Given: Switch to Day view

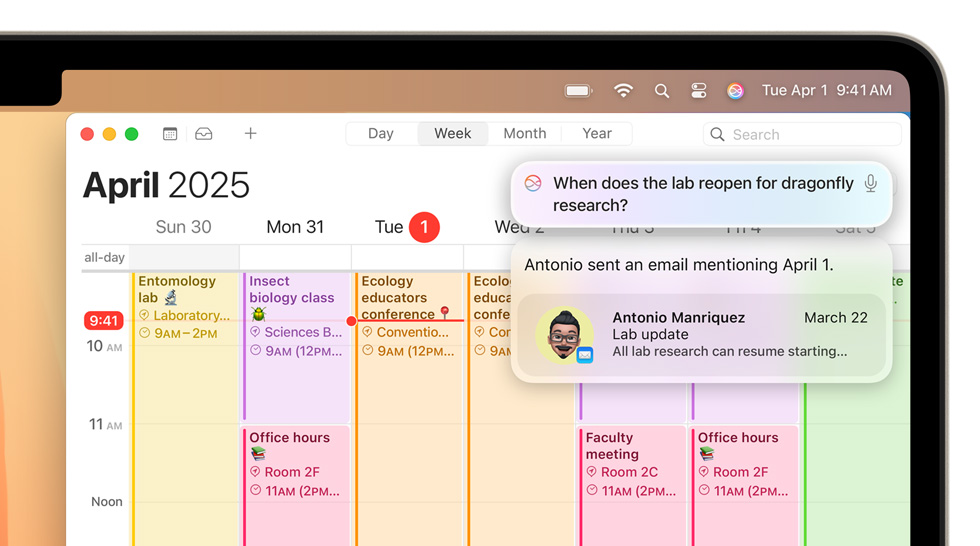Looking at the screenshot, I should (x=381, y=134).
